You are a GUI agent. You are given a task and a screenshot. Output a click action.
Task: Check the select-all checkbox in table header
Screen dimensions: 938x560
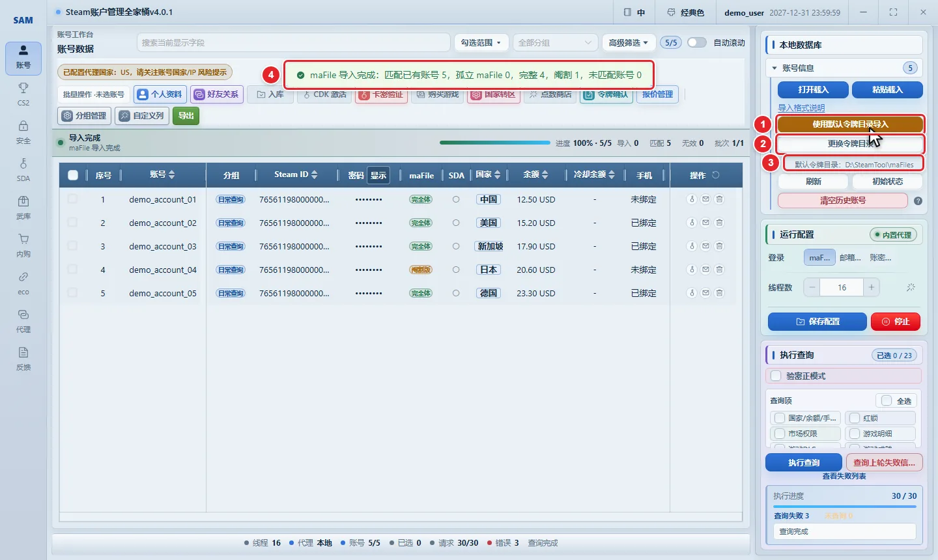73,175
